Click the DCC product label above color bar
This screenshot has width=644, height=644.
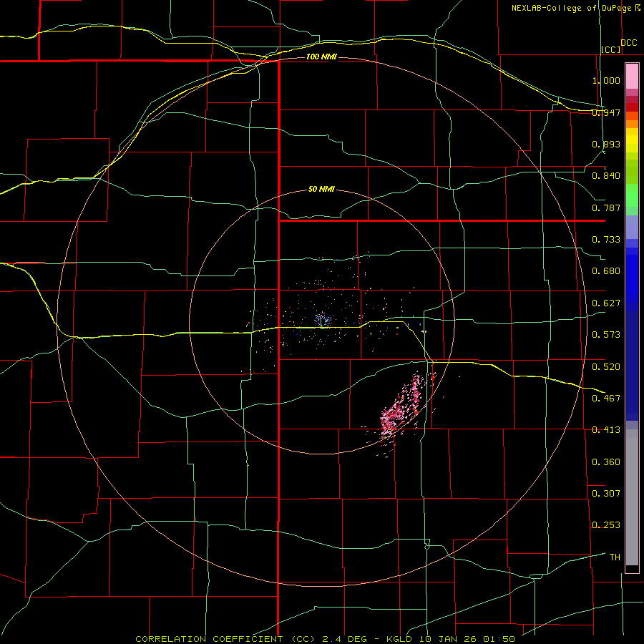[x=628, y=43]
